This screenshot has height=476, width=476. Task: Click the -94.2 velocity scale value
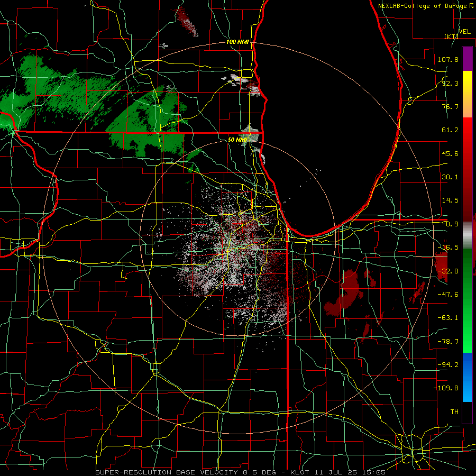(x=448, y=365)
